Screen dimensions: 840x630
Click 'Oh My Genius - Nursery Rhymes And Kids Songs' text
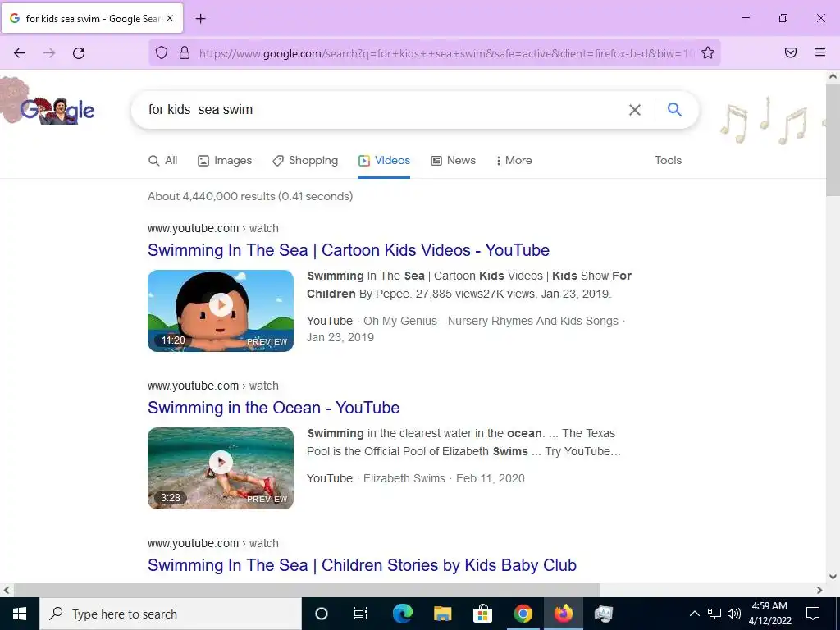click(491, 321)
